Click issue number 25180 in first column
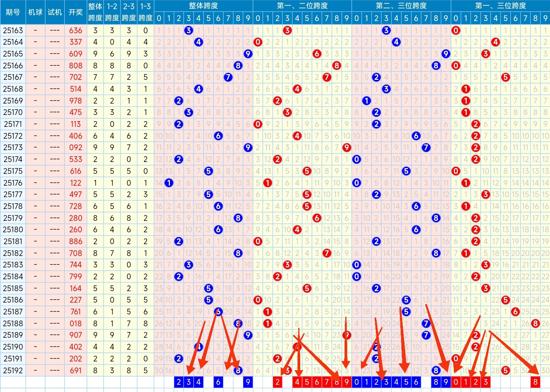The image size is (550, 392). click(13, 230)
